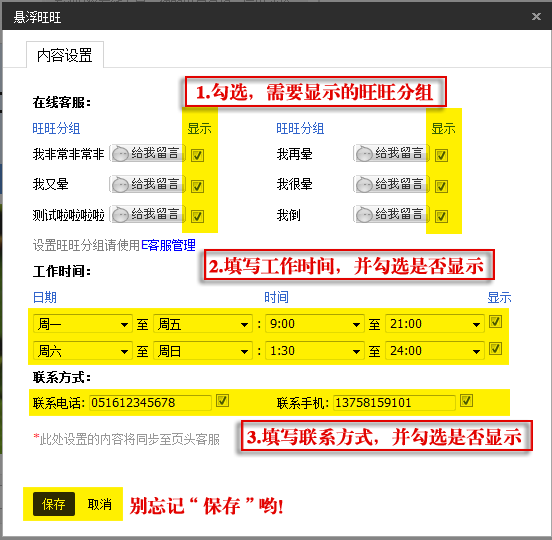The image size is (552, 540).
Task: Expand the 24:00 end time dropdown
Action: [435, 351]
